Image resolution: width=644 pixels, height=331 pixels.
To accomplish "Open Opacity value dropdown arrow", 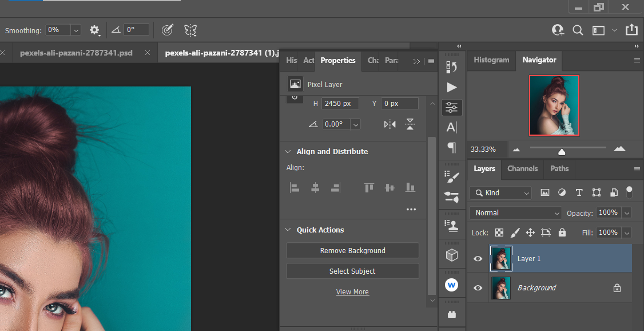I will click(x=627, y=213).
